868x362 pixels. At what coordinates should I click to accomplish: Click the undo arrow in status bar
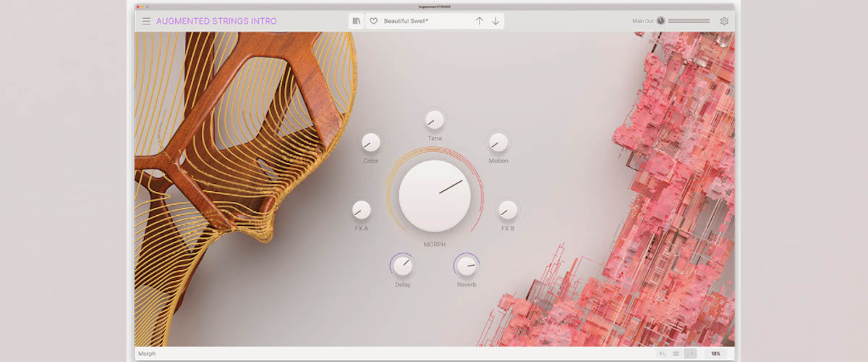click(x=661, y=353)
